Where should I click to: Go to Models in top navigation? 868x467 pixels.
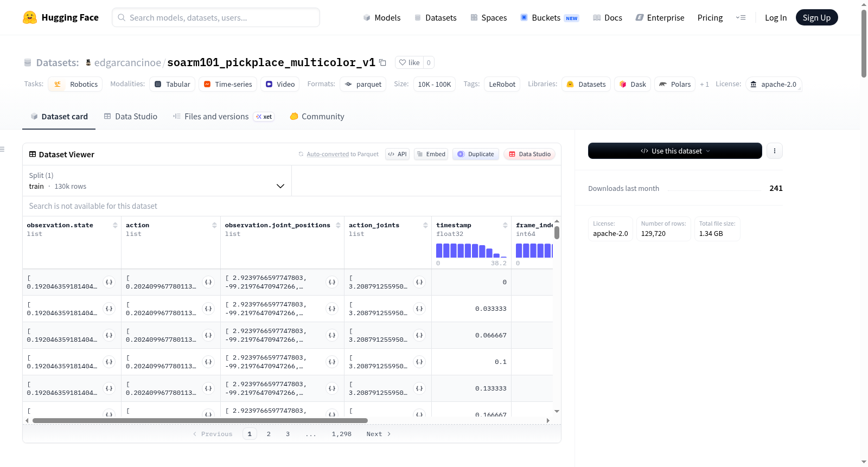click(382, 17)
